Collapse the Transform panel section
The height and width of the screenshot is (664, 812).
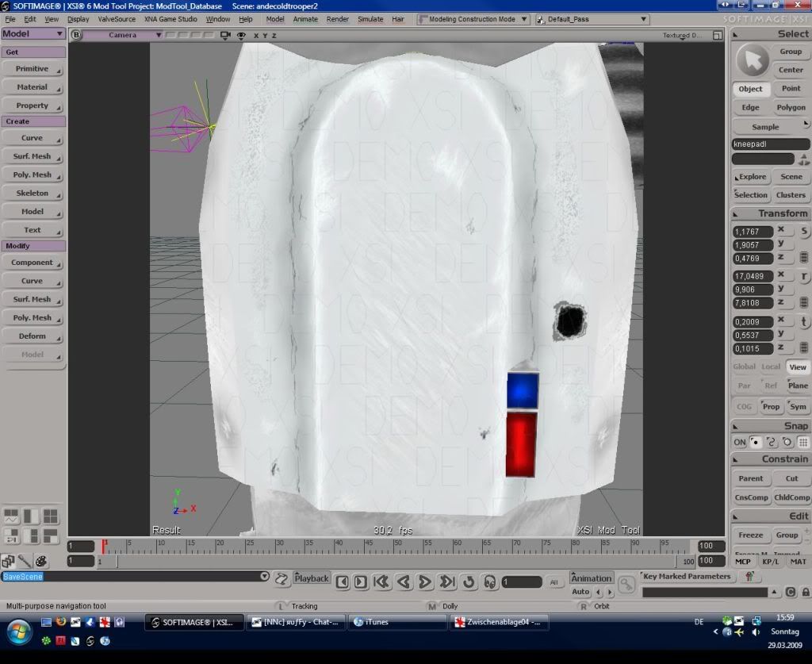735,214
